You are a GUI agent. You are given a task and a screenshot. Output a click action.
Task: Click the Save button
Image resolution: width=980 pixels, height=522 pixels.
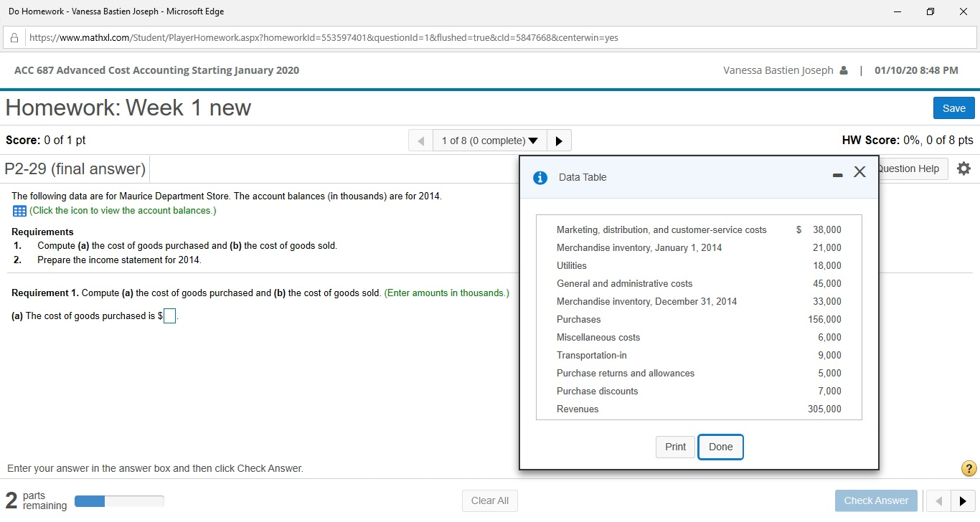pos(953,108)
